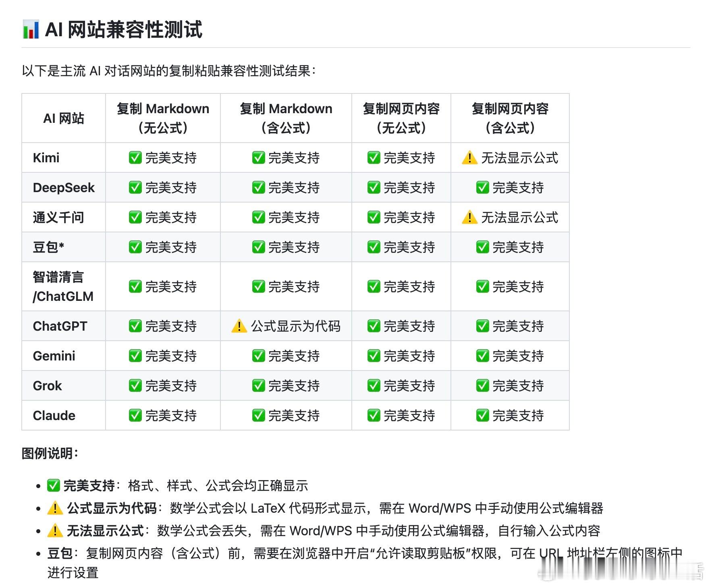Viewport: 710px width, 588px height.
Task: Click the bar chart emoji in the heading
Action: point(31,29)
